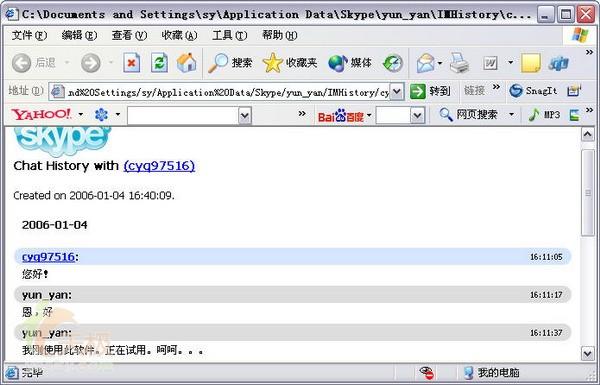Click the Skype logo image

(62, 142)
